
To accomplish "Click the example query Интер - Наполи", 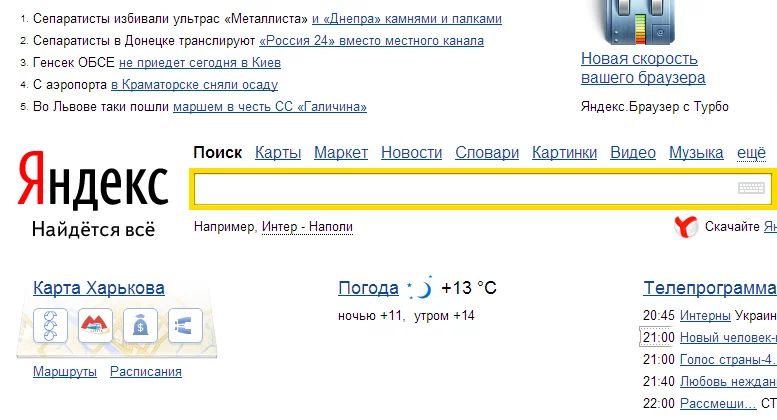I will coord(307,227).
